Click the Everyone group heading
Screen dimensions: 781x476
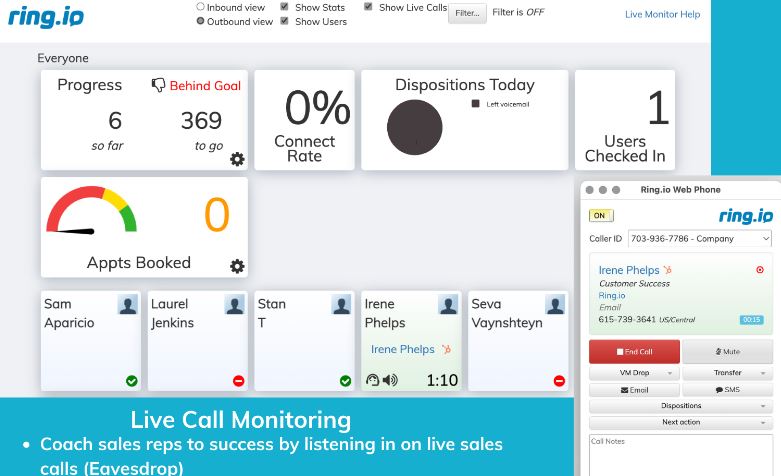[x=63, y=58]
